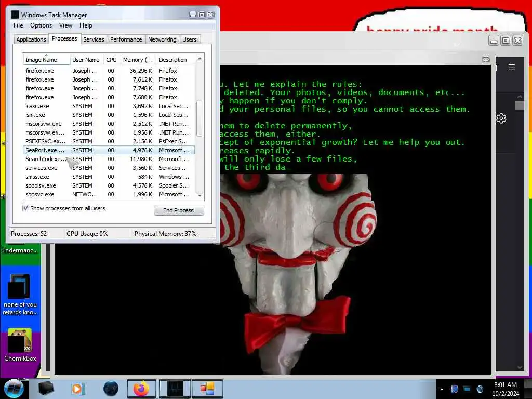Select the PSEXESVC.ex... process row
532x399 pixels.
click(109, 141)
